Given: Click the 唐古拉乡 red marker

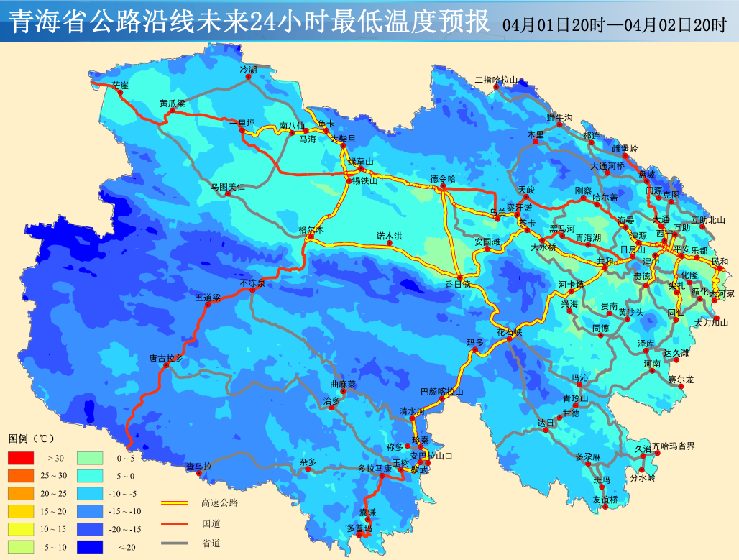Looking at the screenshot, I should (166, 366).
